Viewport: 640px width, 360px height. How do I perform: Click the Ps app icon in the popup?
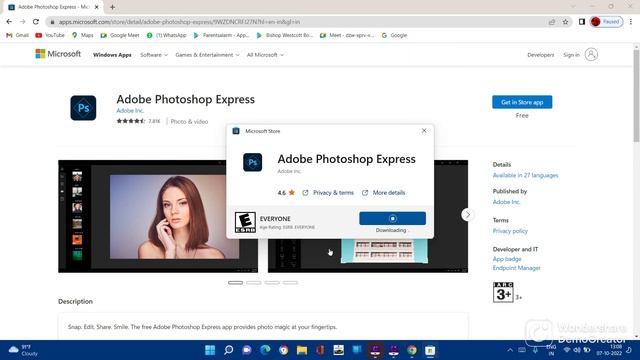(253, 162)
